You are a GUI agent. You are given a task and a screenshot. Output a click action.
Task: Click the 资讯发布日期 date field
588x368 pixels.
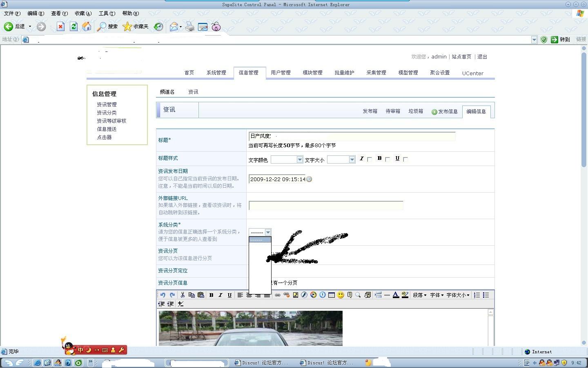point(277,179)
